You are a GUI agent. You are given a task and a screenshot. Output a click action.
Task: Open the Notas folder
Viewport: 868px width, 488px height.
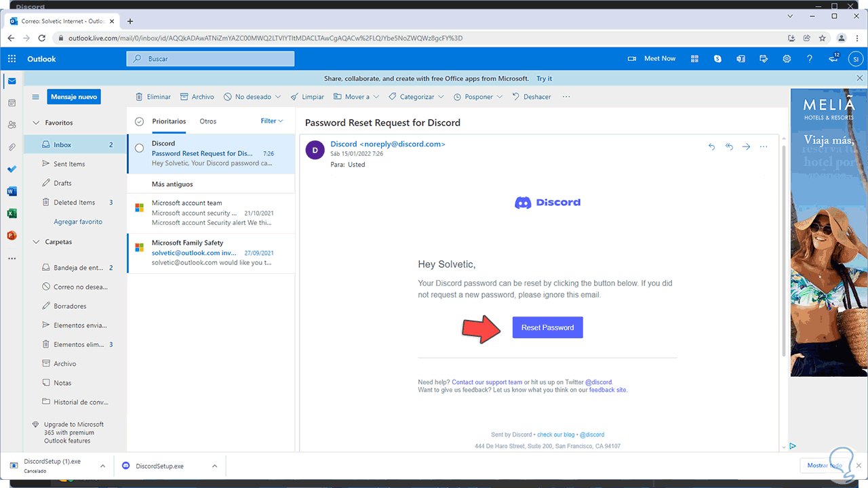[75, 383]
